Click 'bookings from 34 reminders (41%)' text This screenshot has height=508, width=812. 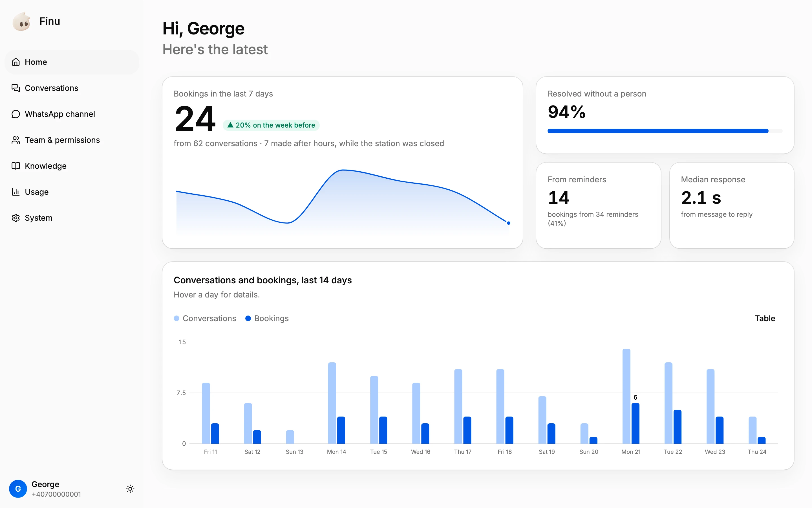(x=593, y=219)
